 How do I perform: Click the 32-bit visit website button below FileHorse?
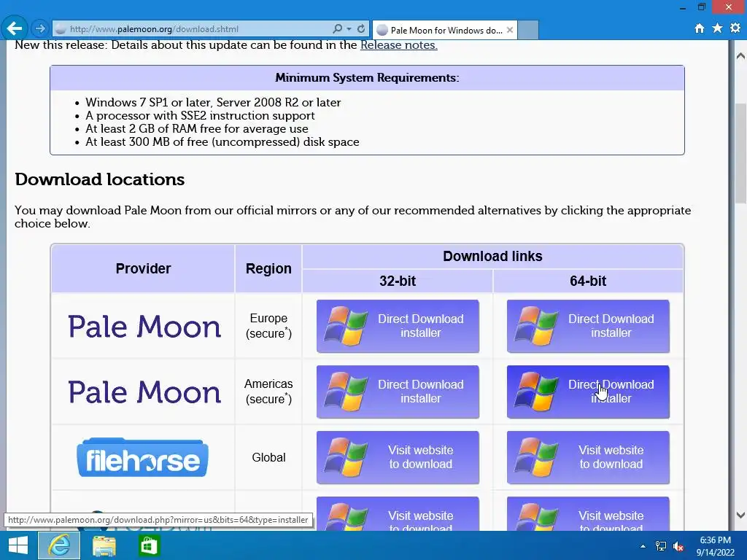coord(398,514)
